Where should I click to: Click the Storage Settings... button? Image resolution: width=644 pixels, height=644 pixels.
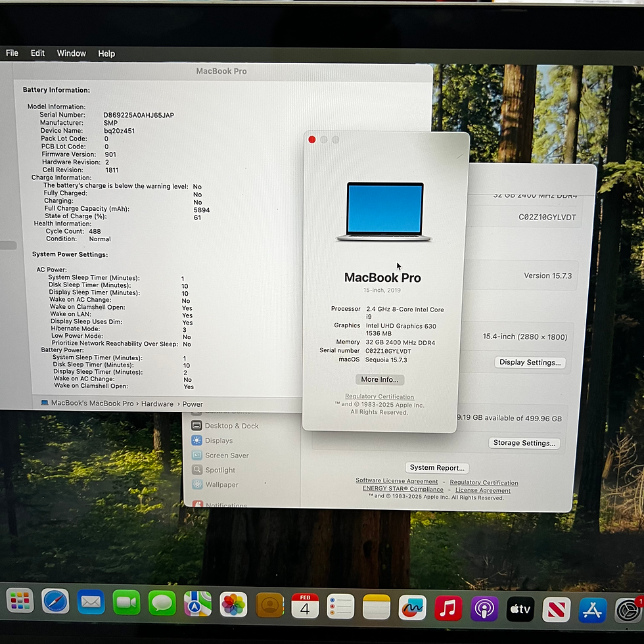point(524,443)
